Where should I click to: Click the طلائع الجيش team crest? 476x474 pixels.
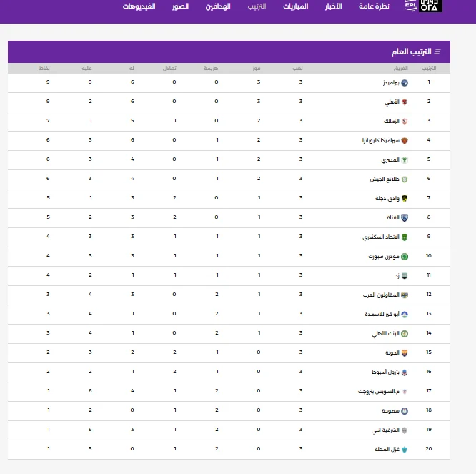point(405,179)
